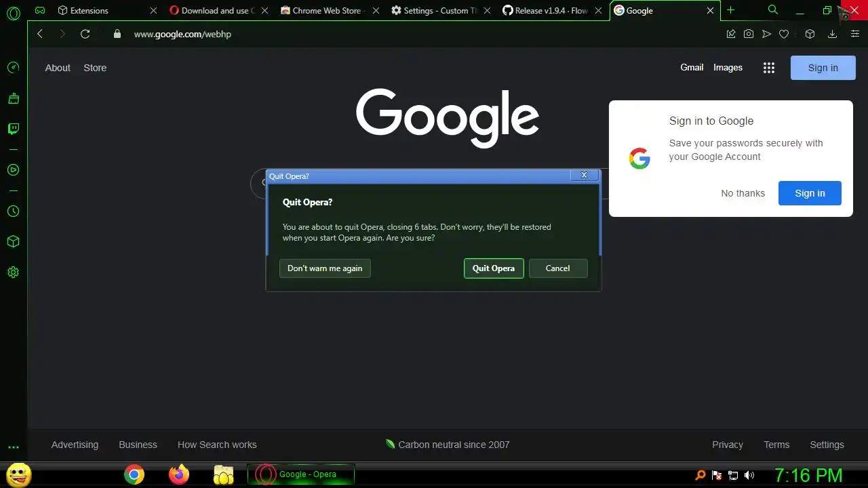Open the Advertising footer link

[75, 445]
